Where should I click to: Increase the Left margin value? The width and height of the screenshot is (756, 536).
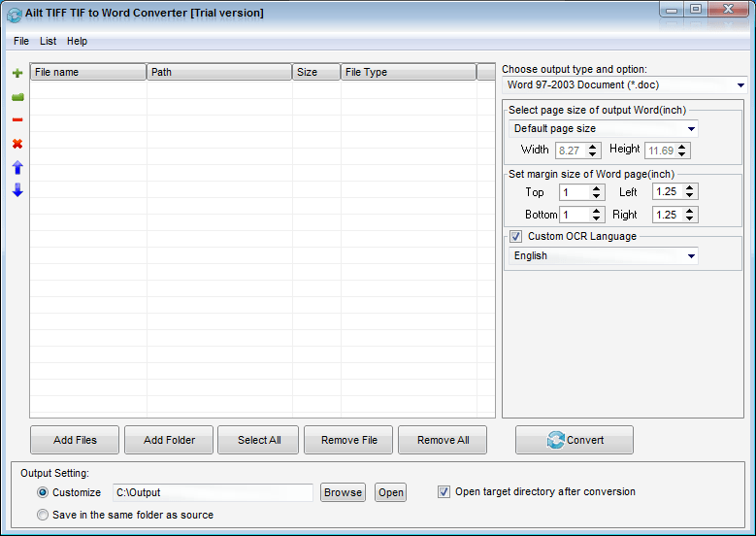click(x=689, y=187)
